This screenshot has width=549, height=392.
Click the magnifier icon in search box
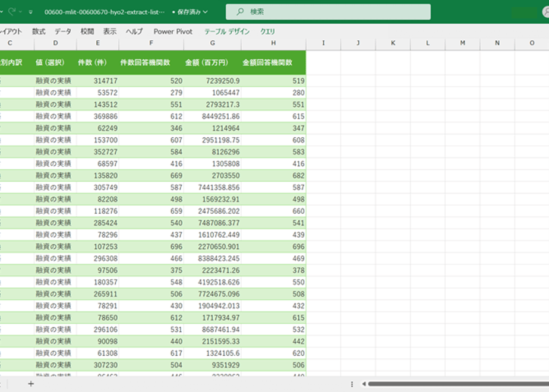240,12
